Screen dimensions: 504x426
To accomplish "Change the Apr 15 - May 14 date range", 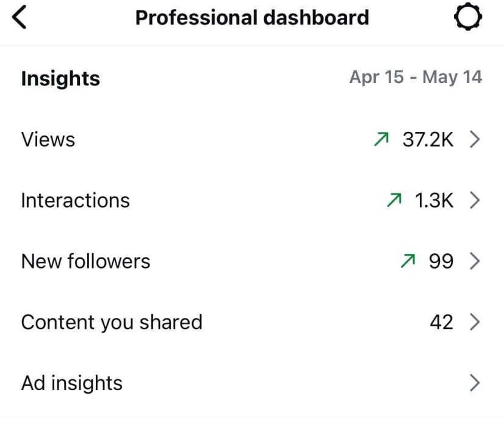I will point(416,78).
